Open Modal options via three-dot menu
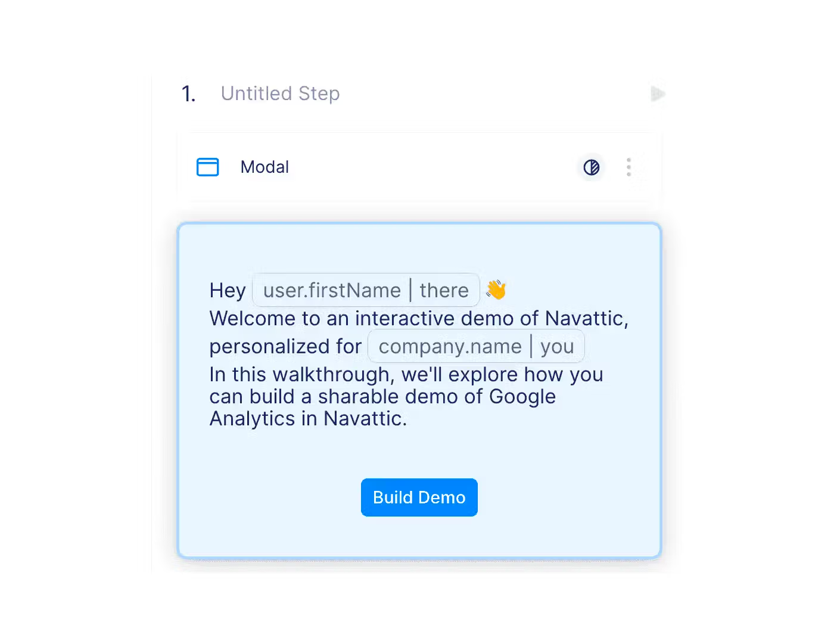The height and width of the screenshot is (644, 834). pyautogui.click(x=628, y=167)
